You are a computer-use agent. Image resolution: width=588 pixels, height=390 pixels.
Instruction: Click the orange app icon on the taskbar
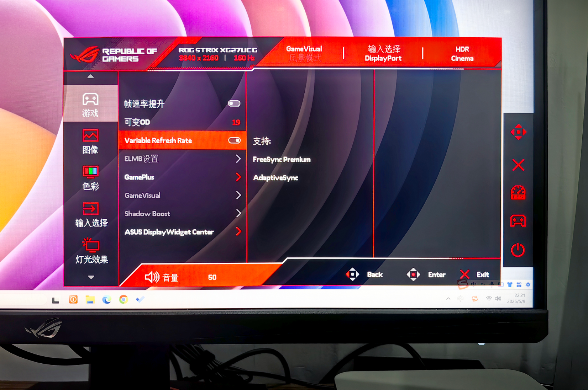tap(73, 299)
